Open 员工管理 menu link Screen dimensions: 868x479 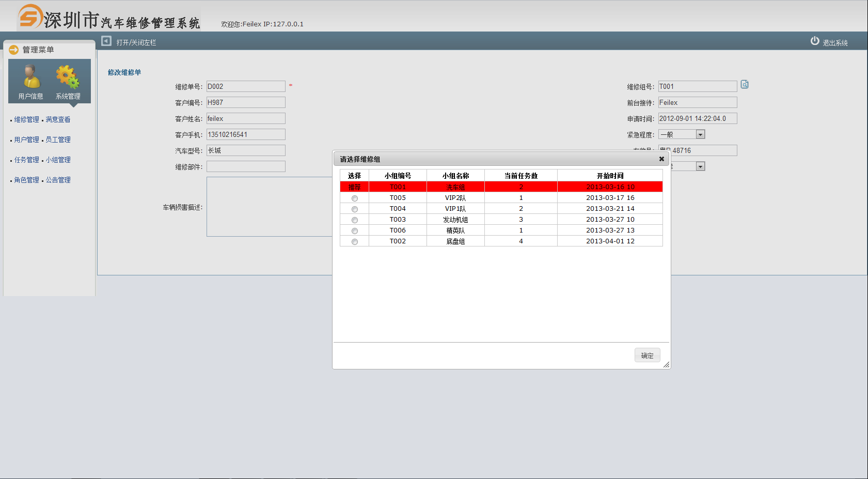(x=58, y=140)
